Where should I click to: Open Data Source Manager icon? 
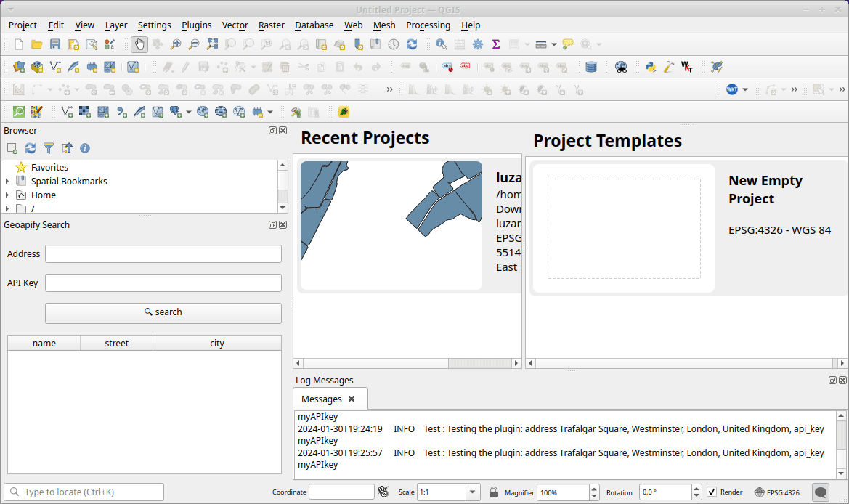click(x=19, y=67)
